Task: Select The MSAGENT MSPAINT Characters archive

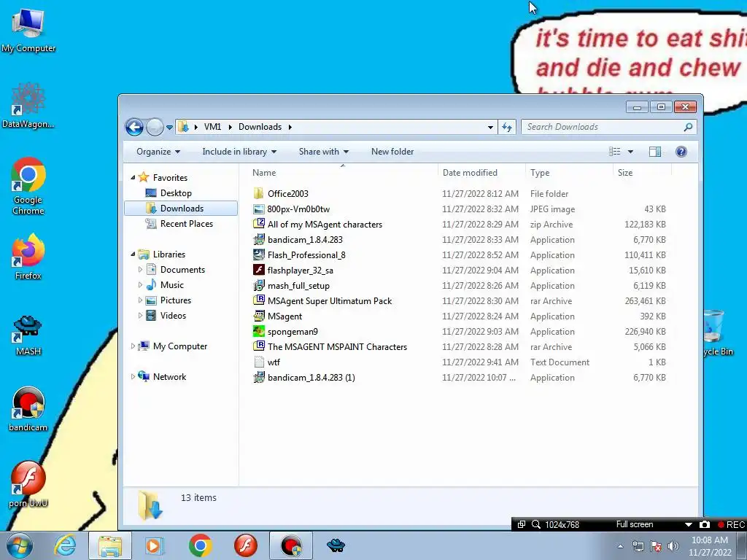Action: [337, 346]
